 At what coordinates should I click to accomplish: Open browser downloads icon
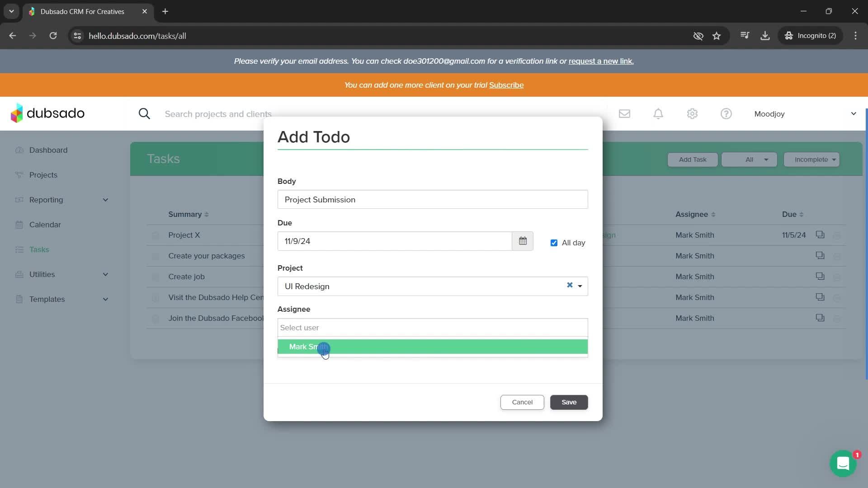765,36
